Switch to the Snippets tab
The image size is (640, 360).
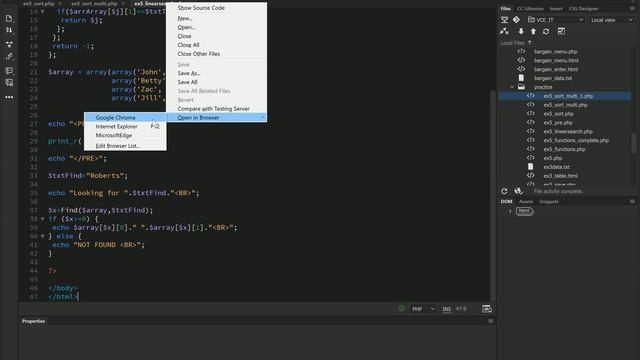[x=549, y=202]
